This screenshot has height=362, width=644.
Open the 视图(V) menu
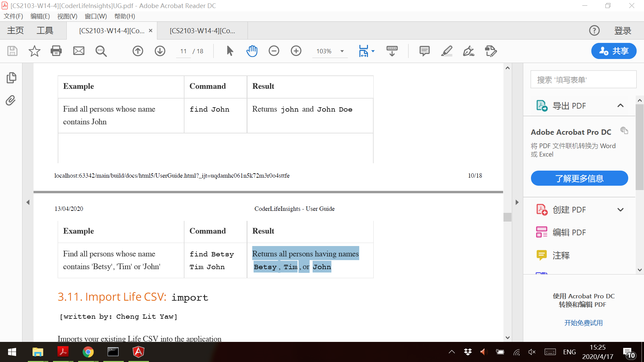click(x=67, y=16)
